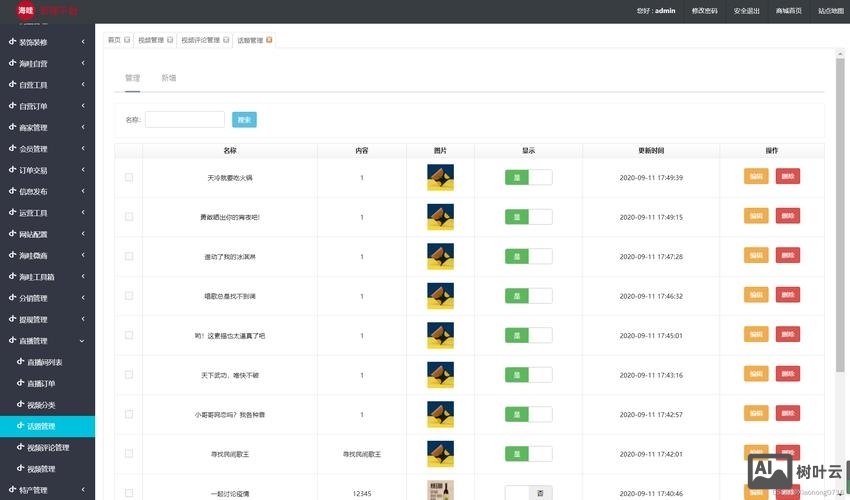Expand the 海哇工具箱 sidebar section arrow
Screen dimensions: 850x500
83,276
